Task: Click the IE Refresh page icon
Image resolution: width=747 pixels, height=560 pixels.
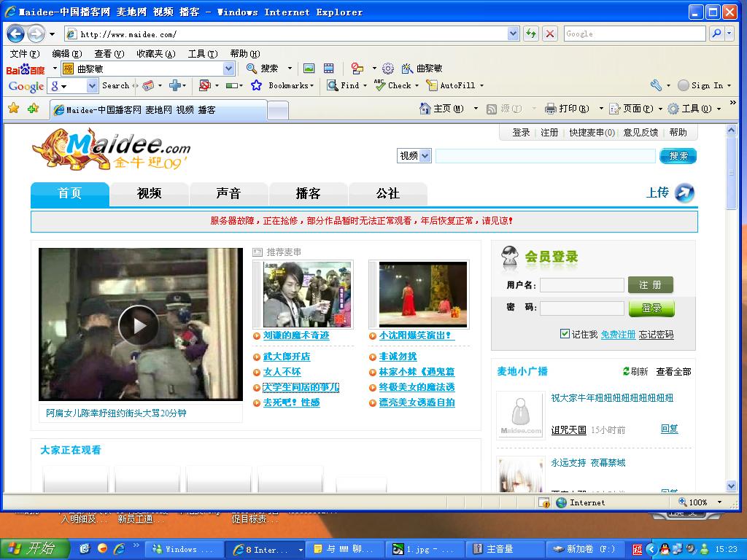Action: [x=531, y=34]
